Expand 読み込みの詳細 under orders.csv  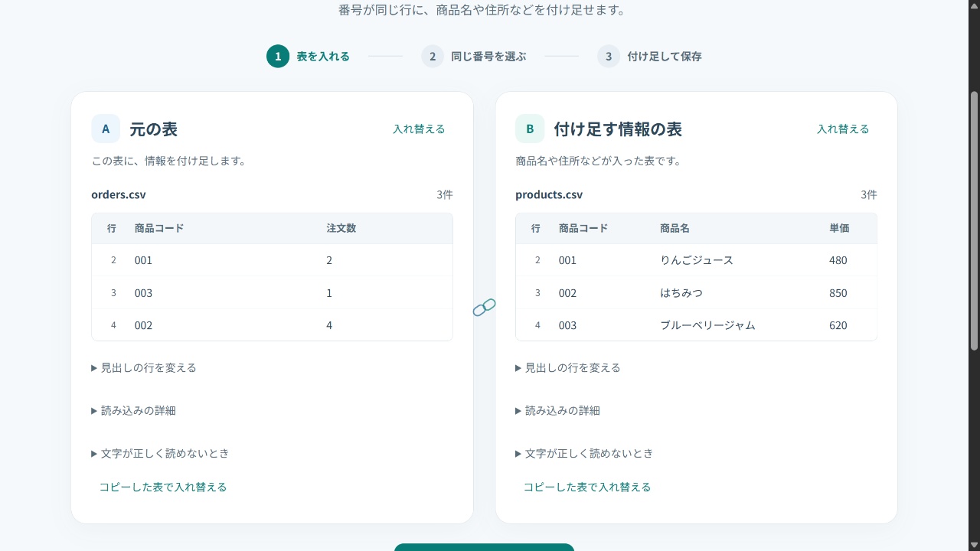point(133,410)
